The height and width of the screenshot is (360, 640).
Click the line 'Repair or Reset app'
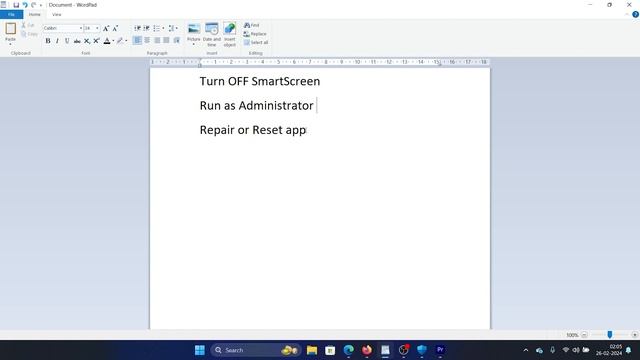pos(253,130)
